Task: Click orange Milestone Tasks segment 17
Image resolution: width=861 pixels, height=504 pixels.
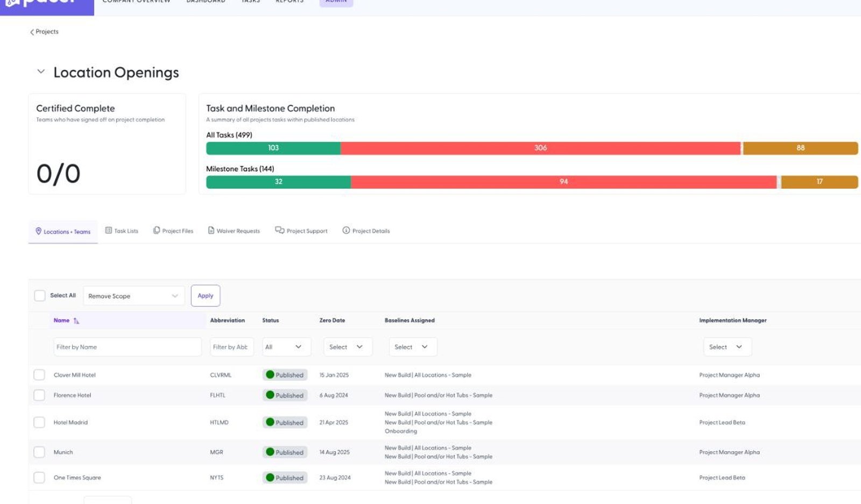Action: [x=820, y=182]
